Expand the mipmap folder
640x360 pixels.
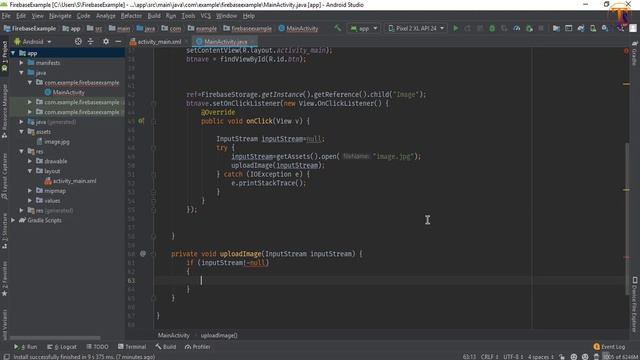(30, 191)
